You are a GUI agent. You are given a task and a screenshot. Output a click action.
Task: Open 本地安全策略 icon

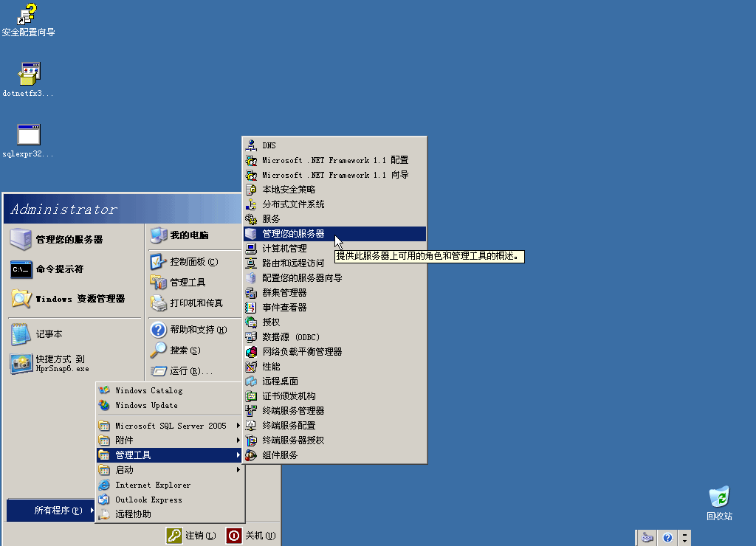(x=251, y=190)
